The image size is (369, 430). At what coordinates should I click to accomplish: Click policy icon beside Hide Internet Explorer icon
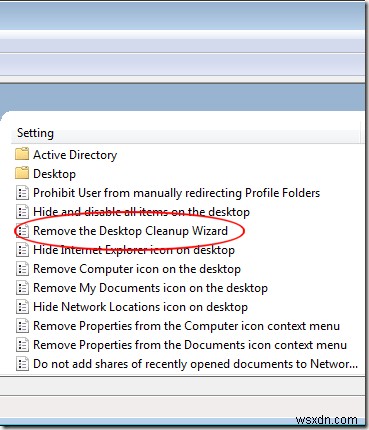tap(22, 250)
